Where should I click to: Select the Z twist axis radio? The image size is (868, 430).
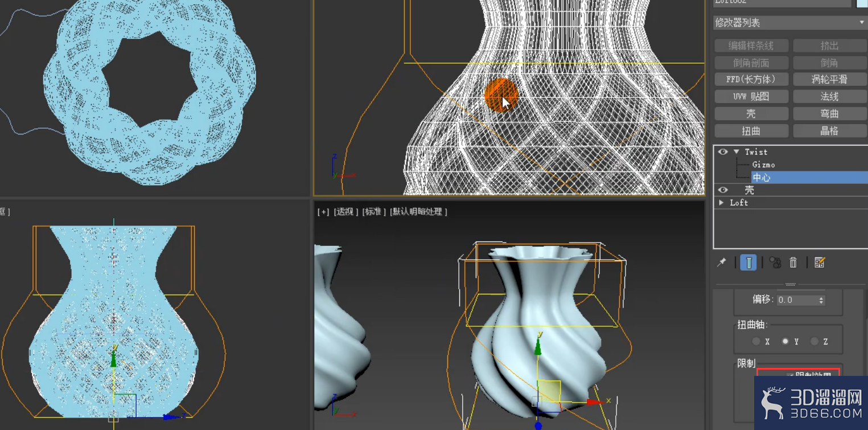[x=814, y=341]
